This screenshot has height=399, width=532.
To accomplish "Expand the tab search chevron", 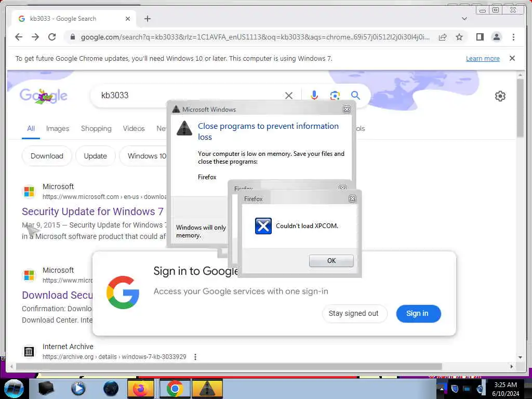I will coord(464,19).
